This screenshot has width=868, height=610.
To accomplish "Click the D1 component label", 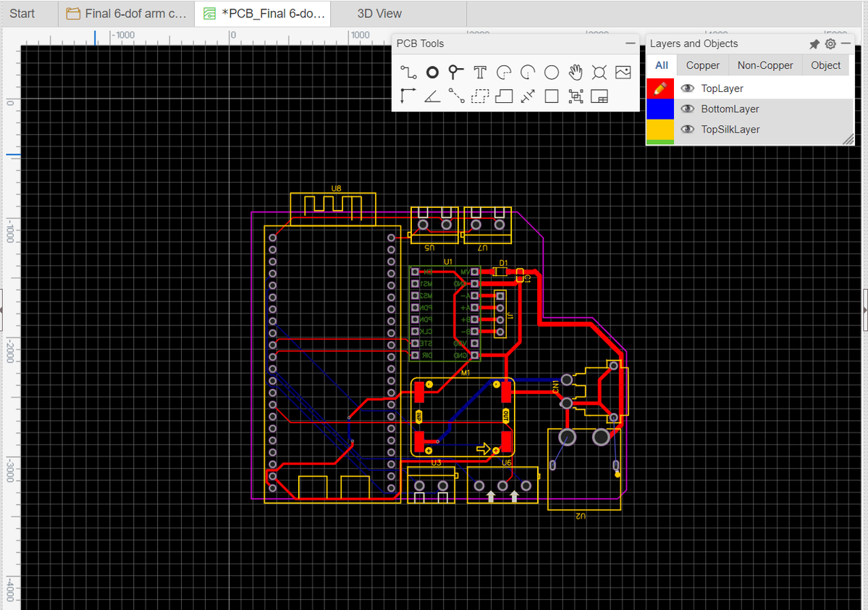I will click(503, 262).
